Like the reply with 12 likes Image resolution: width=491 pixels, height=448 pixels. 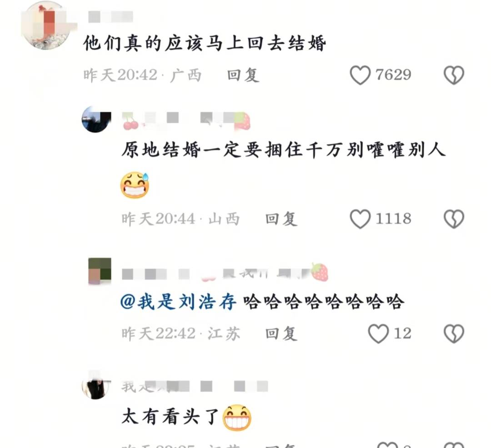click(378, 333)
